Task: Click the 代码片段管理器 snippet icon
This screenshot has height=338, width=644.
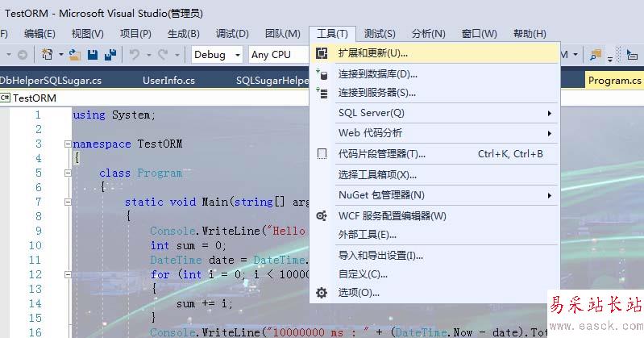Action: 322,154
